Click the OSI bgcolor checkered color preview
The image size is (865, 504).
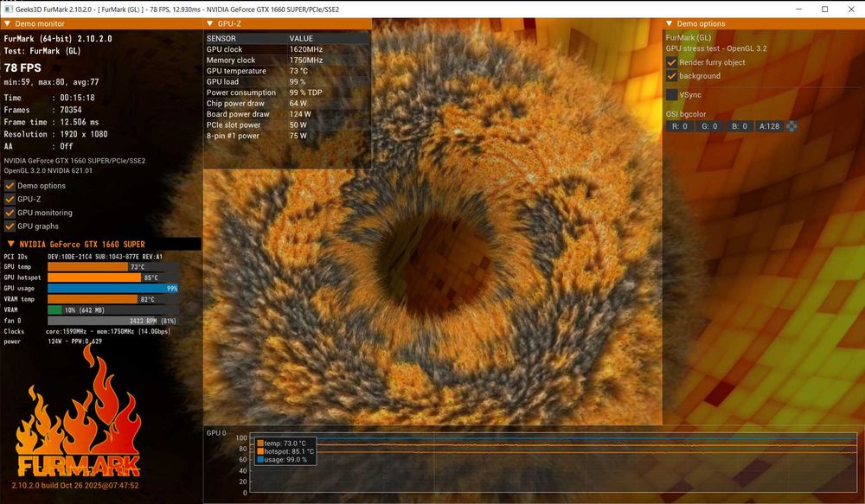point(791,126)
